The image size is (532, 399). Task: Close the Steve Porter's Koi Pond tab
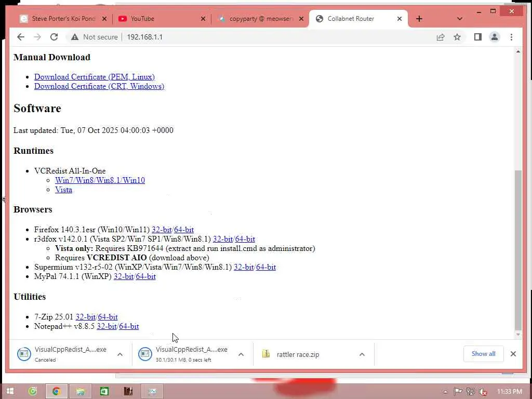104,19
